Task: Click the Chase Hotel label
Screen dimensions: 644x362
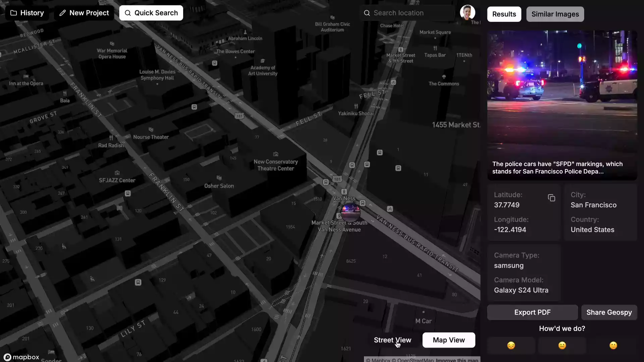Action: tap(392, 25)
